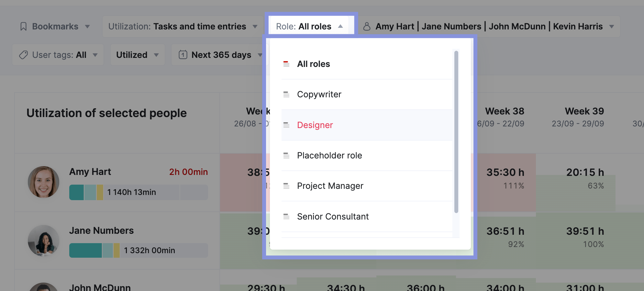Screen dimensions: 644x291
Task: Click the Jane Numbers name link
Action: coord(101,231)
